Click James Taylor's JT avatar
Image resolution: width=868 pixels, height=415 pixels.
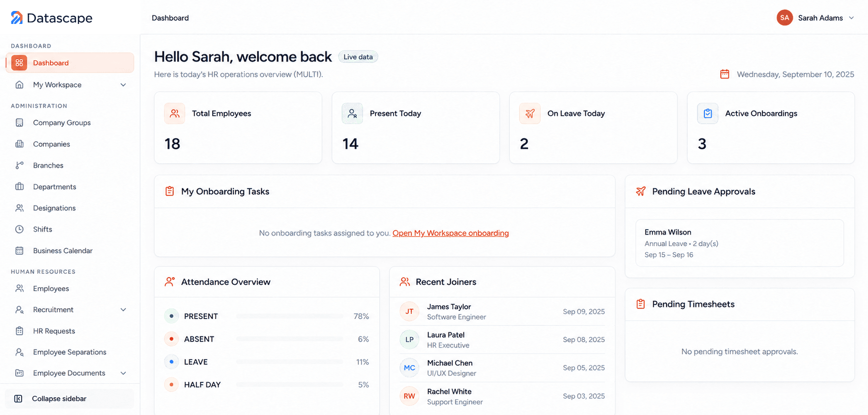[x=409, y=311]
